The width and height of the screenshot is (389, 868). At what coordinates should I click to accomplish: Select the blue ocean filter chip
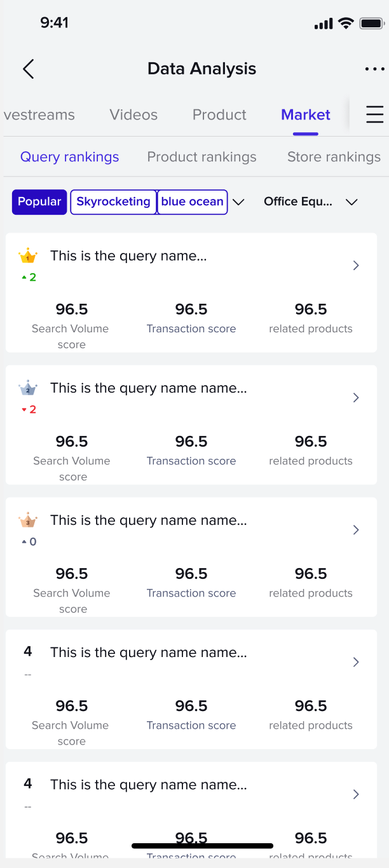tap(192, 202)
